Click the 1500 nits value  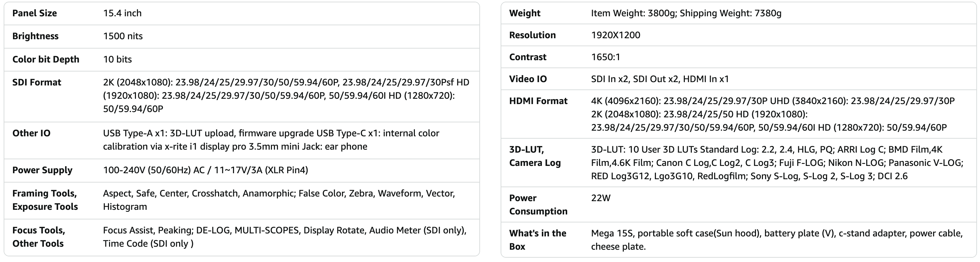pyautogui.click(x=123, y=36)
